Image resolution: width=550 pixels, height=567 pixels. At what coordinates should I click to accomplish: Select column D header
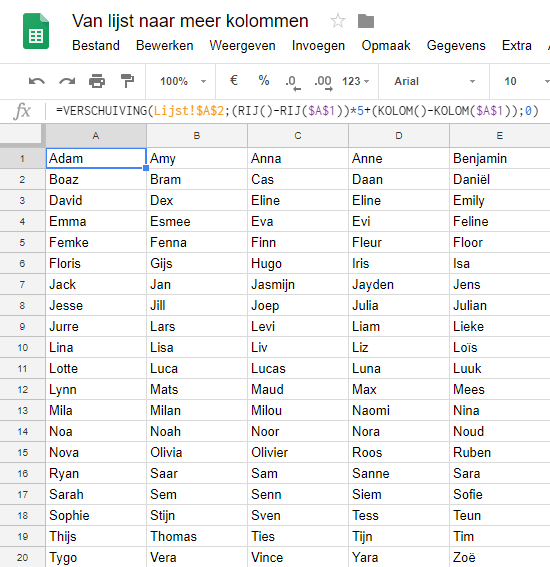click(x=399, y=136)
